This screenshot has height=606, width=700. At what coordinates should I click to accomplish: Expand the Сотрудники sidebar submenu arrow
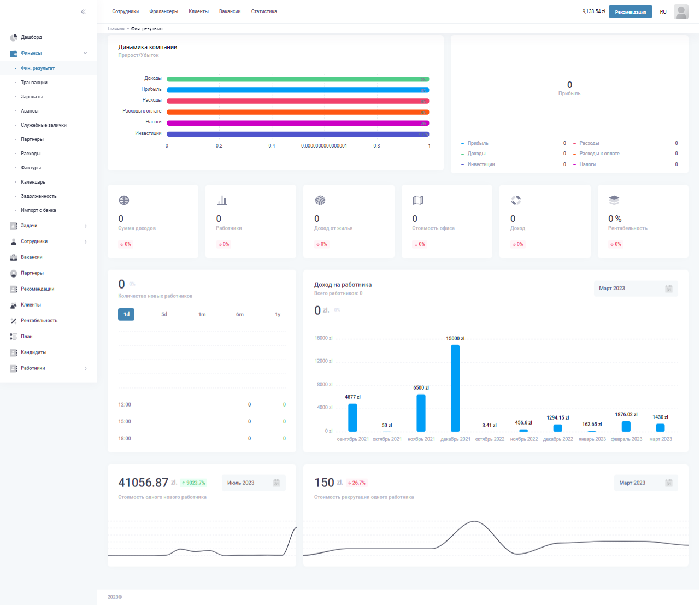click(86, 242)
